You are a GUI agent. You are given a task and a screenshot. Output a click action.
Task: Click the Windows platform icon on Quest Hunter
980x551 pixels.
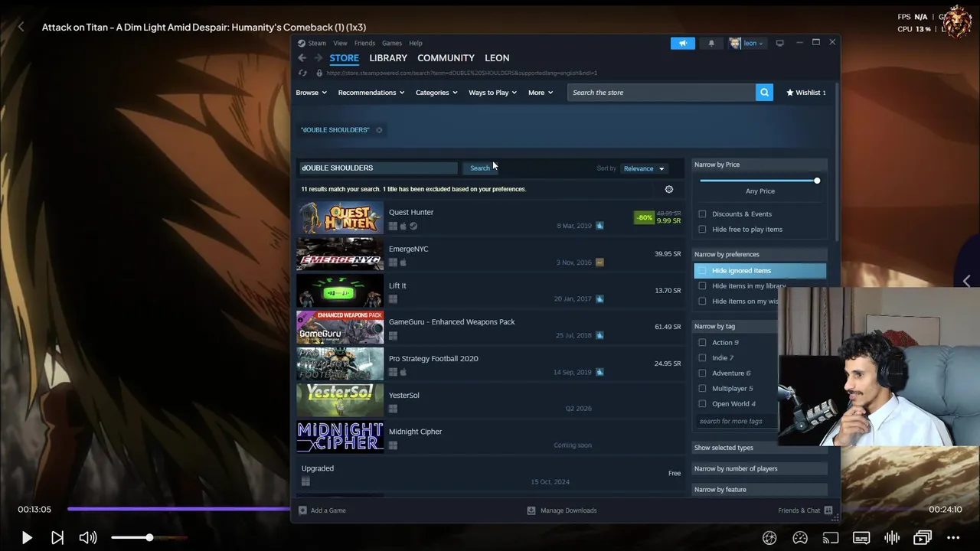[393, 226]
